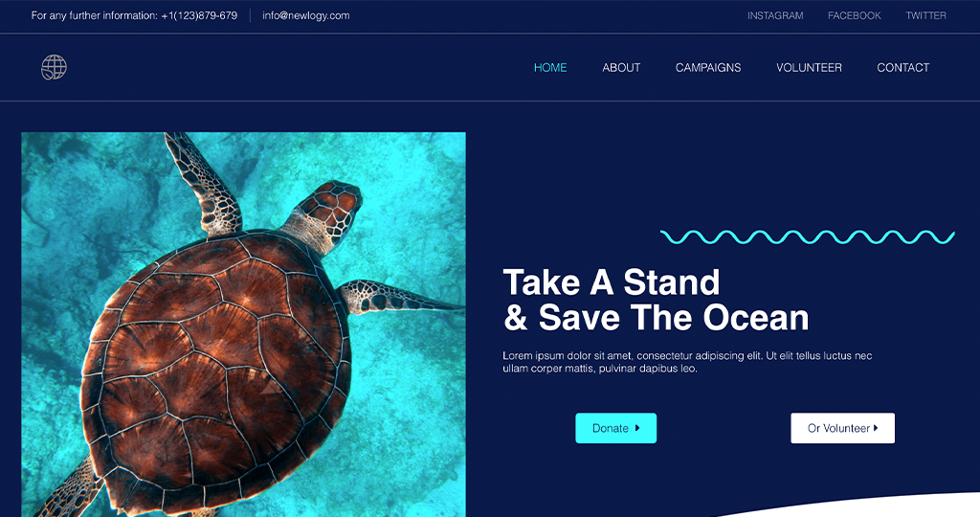Image resolution: width=980 pixels, height=517 pixels.
Task: Click the arrow on Or Volunteer button
Action: 876,428
